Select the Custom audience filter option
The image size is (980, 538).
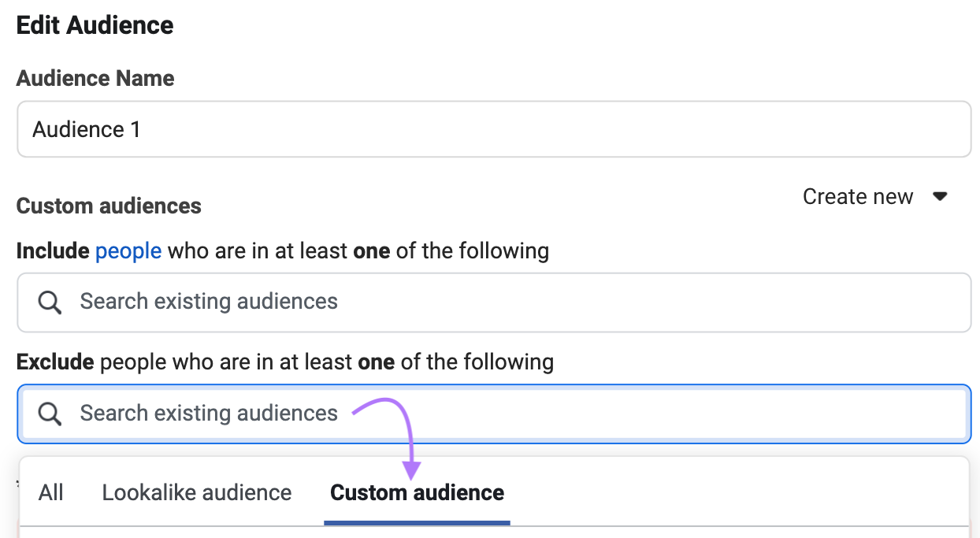[417, 492]
